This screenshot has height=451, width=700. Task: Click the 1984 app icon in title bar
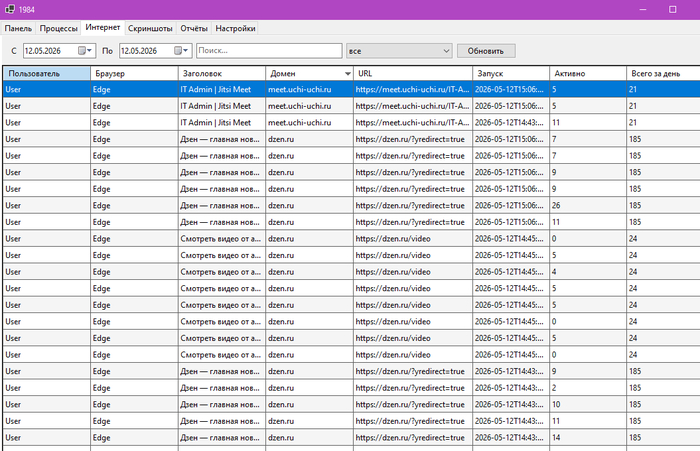9,9
